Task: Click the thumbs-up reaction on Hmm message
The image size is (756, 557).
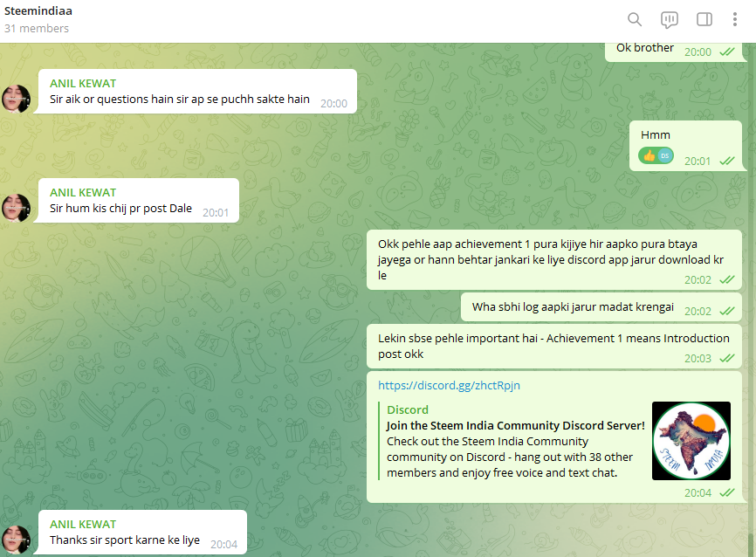Action: point(656,155)
